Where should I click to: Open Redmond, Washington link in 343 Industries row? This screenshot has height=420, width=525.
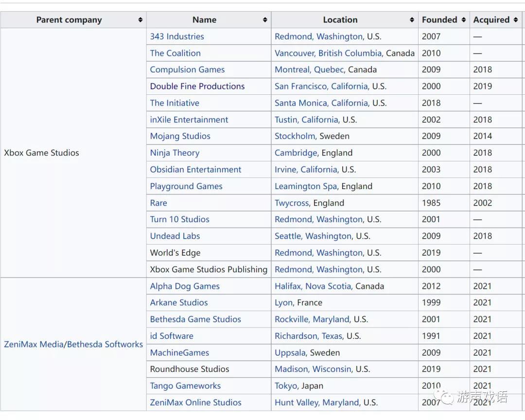coord(319,36)
